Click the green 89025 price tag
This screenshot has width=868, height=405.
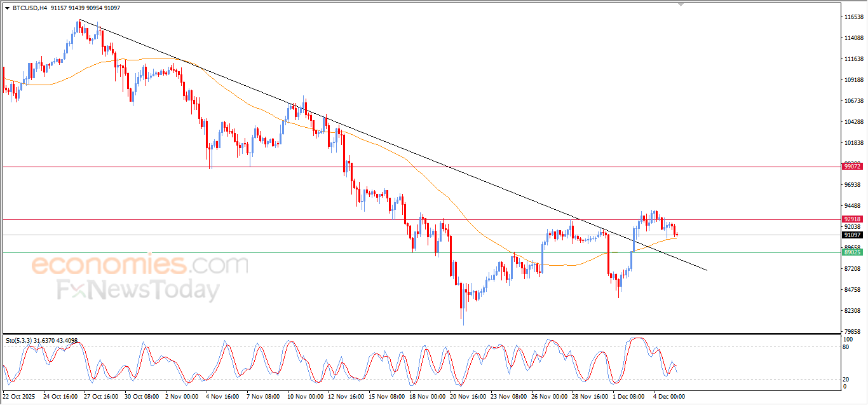[852, 252]
